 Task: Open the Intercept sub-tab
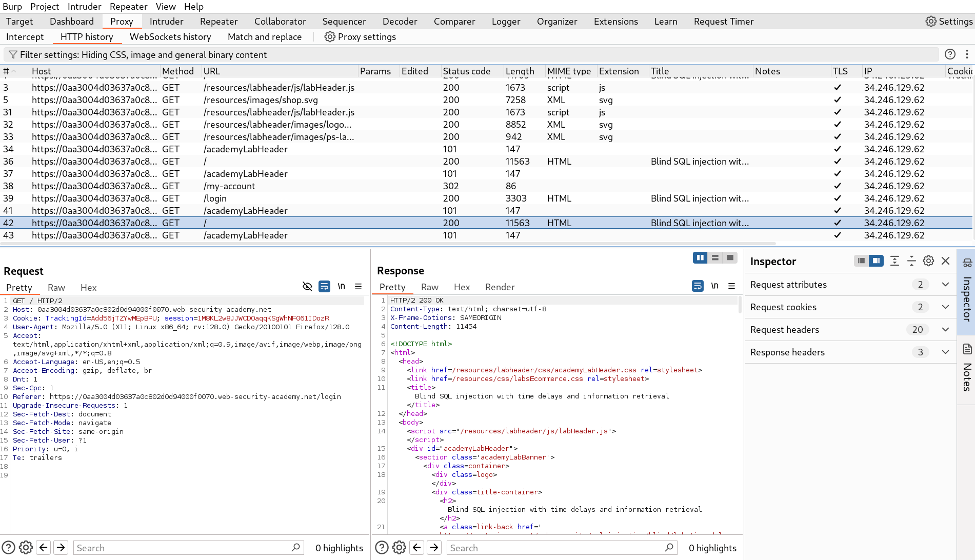click(x=25, y=36)
